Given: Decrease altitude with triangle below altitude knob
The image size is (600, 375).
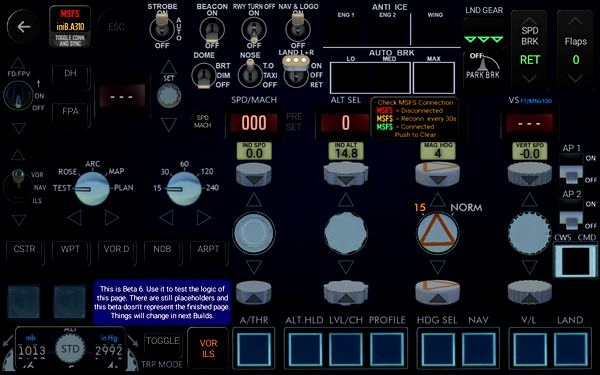Looking at the screenshot, I should [x=346, y=267].
